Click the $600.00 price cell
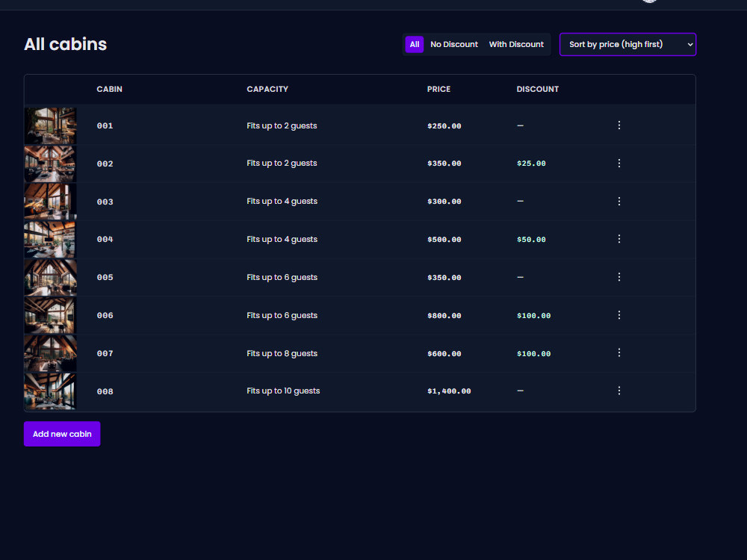 pyautogui.click(x=444, y=354)
